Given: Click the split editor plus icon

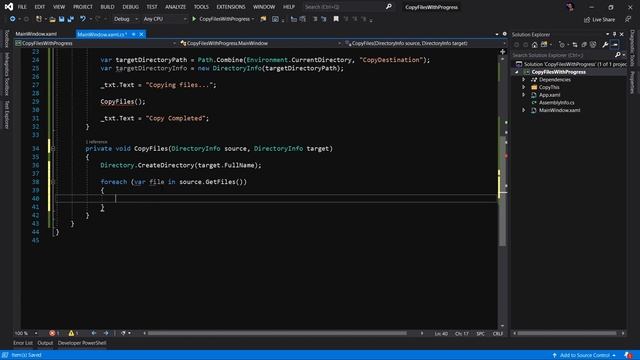Looking at the screenshot, I should point(502,52).
